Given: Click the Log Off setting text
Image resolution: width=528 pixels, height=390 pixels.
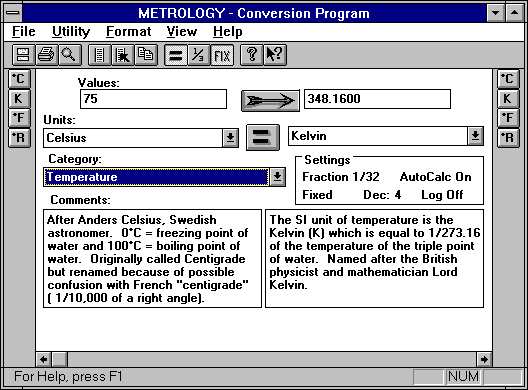Looking at the screenshot, I should click(x=442, y=195).
